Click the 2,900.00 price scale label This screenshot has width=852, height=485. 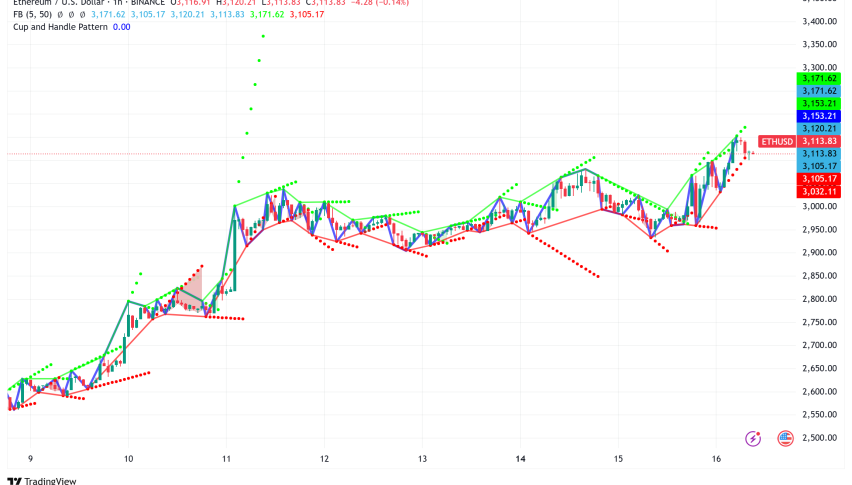point(819,252)
